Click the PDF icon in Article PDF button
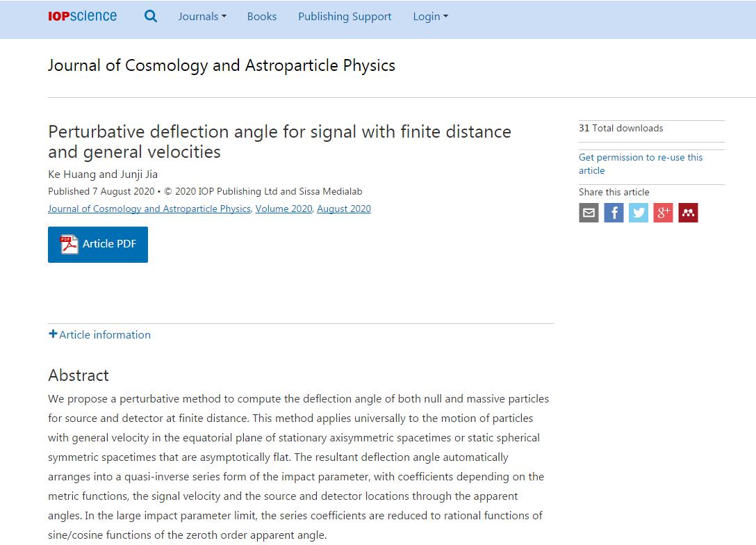This screenshot has width=756, height=545. tap(69, 244)
